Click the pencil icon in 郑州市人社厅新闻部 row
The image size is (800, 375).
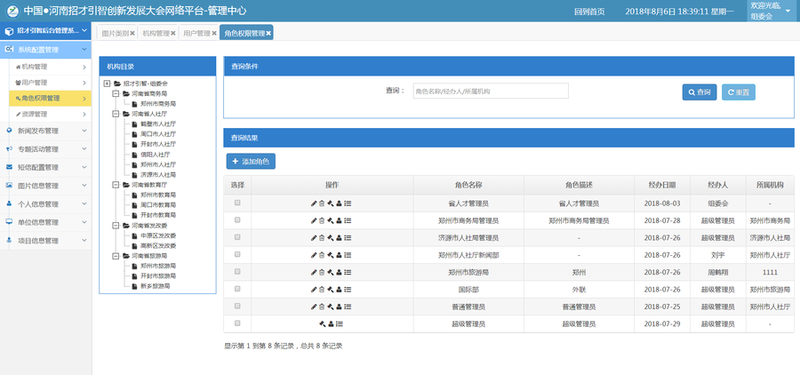[314, 255]
